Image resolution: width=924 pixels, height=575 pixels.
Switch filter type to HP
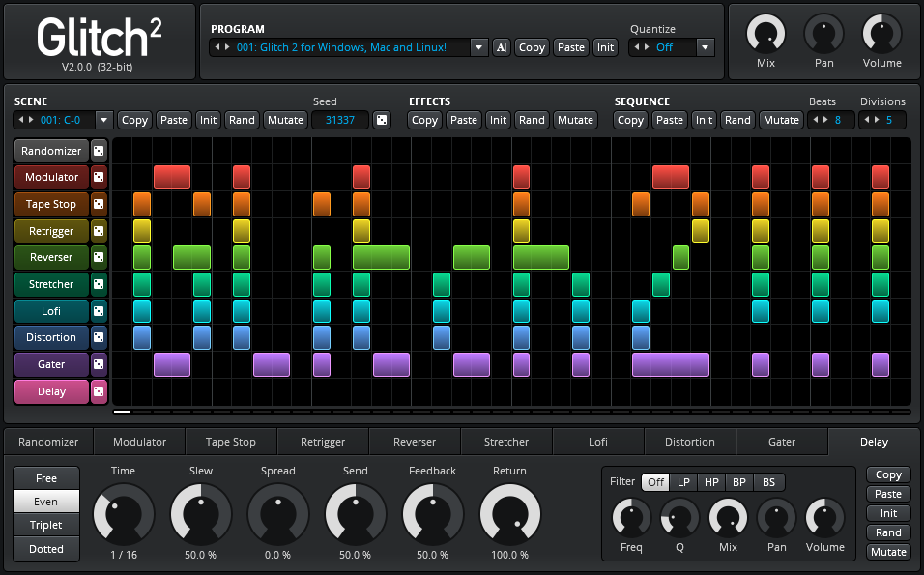[711, 482]
